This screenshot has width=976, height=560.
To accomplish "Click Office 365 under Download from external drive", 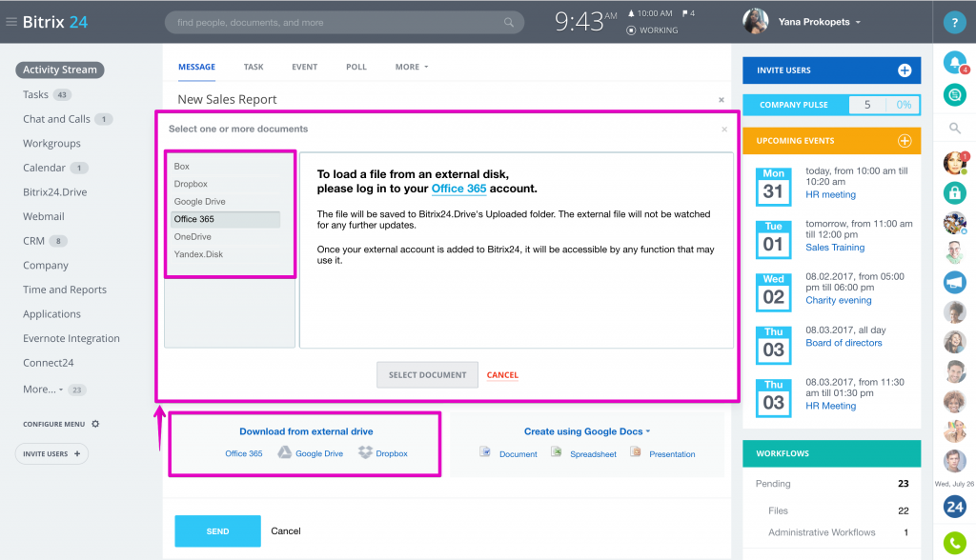I will pyautogui.click(x=243, y=453).
